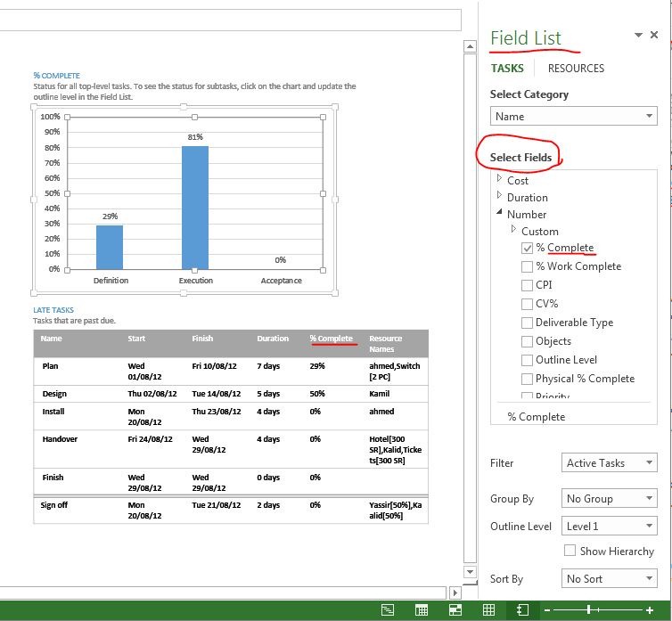
Task: Click the 'Resource Names' column header
Action: coord(385,344)
